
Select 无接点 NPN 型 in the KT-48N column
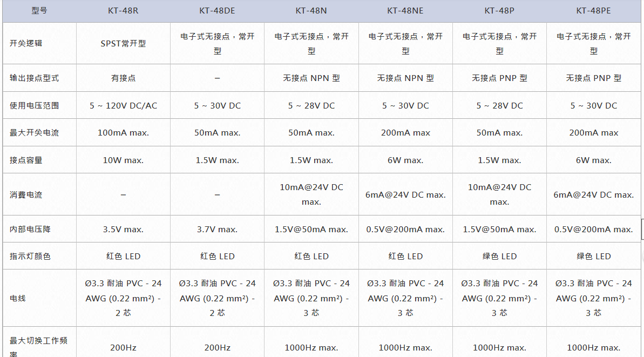[311, 78]
